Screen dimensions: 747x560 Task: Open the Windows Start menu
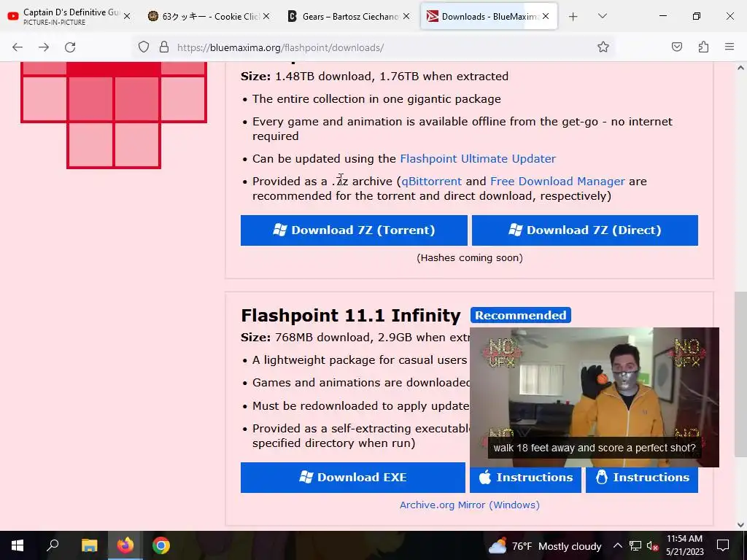point(18,545)
